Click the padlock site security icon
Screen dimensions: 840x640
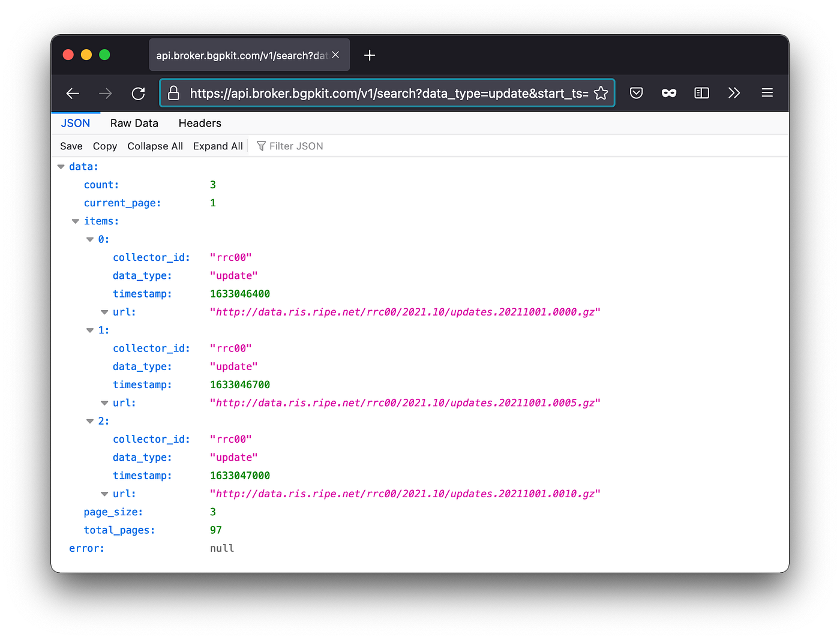pos(174,93)
